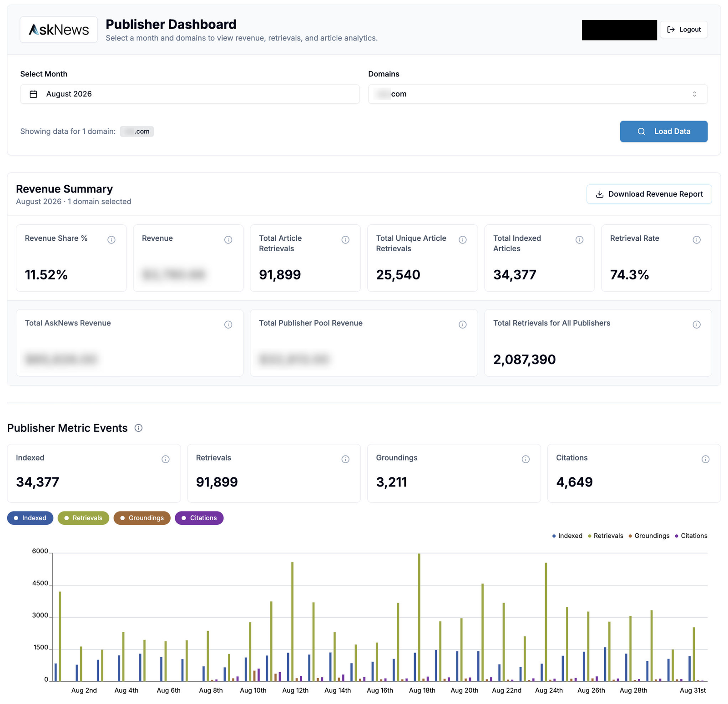Click the 91,899 Total Article Retrievals value
The width and height of the screenshot is (728, 704).
click(280, 275)
